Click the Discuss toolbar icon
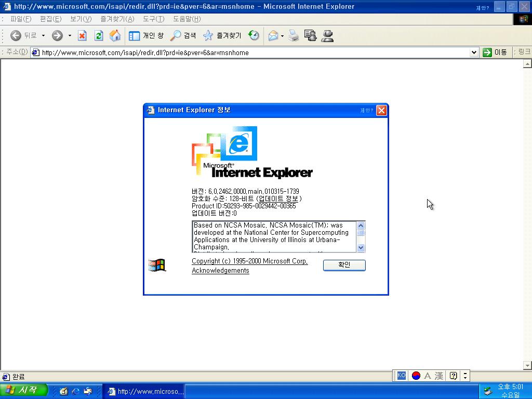 pos(311,35)
